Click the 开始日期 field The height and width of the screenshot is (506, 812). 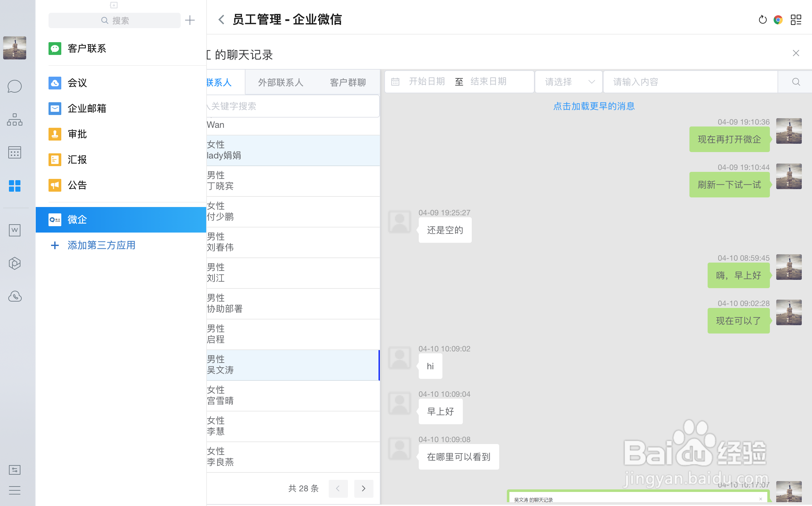click(x=427, y=81)
